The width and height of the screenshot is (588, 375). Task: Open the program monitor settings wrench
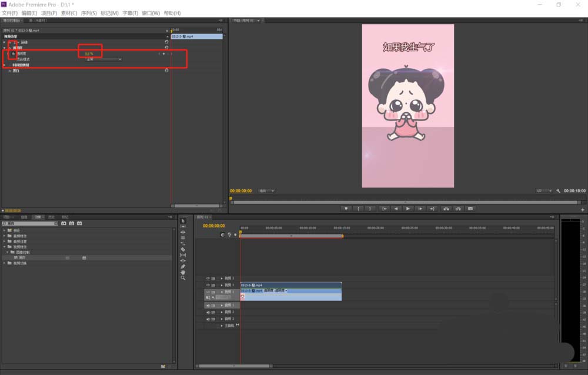click(558, 191)
